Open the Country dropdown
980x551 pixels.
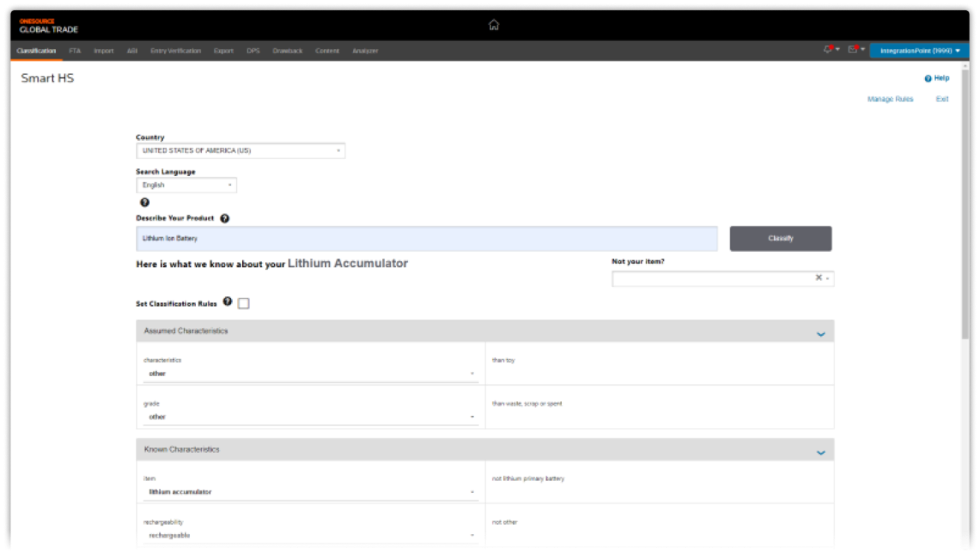coord(240,151)
